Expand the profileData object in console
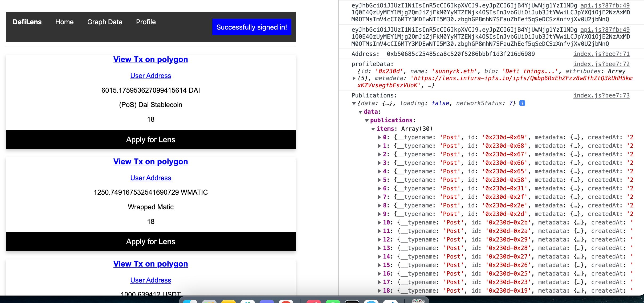 (354, 78)
